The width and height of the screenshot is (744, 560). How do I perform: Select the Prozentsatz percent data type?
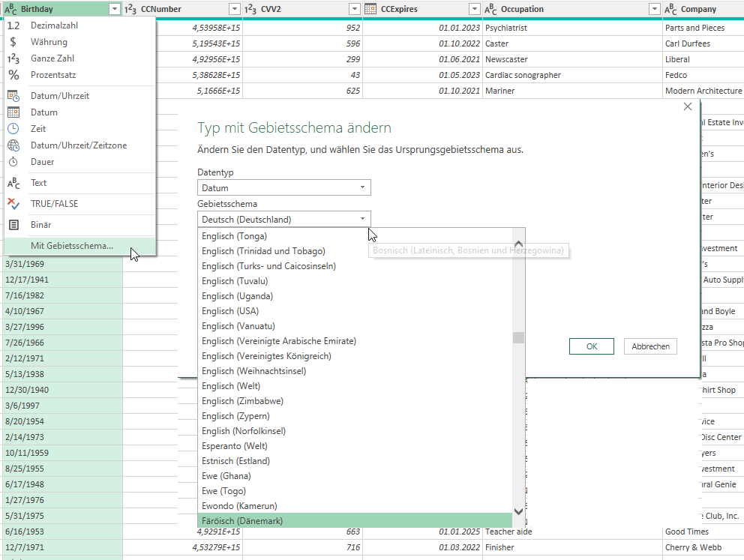click(52, 75)
